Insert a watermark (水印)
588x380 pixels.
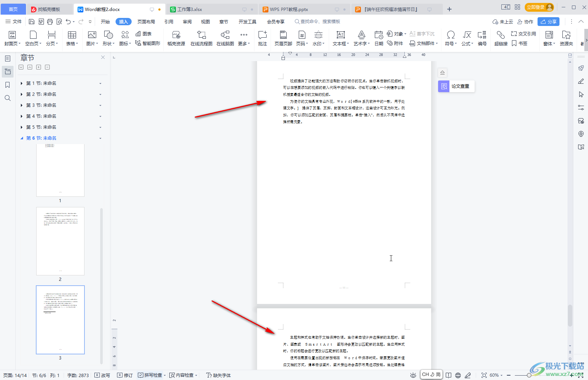coord(318,38)
